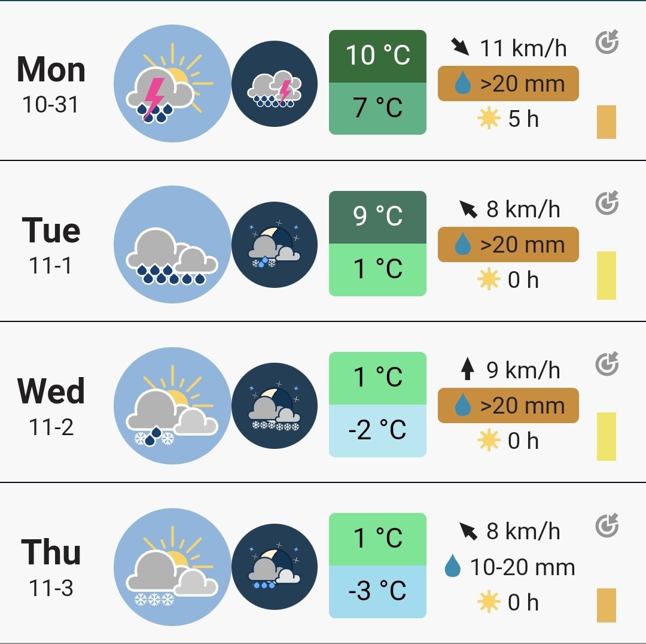Tap Tuesday's night sleet icon
Viewport: 646px width, 644px height.
[275, 245]
